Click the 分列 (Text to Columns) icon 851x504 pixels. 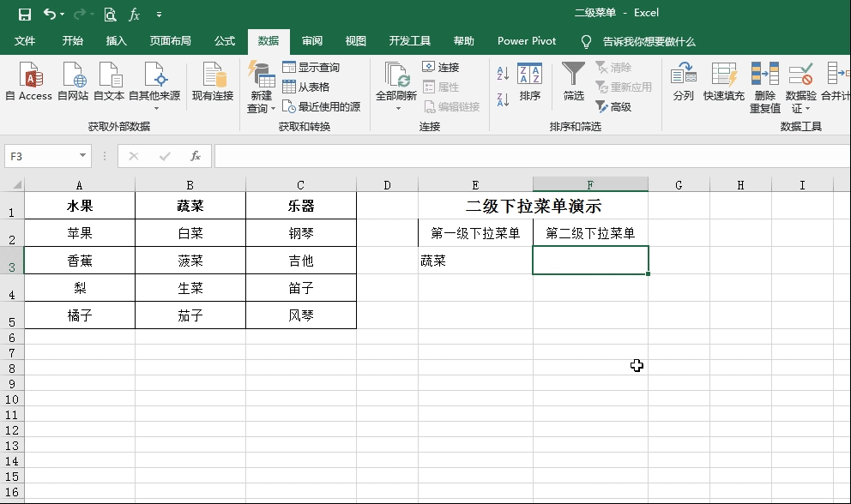[x=683, y=81]
